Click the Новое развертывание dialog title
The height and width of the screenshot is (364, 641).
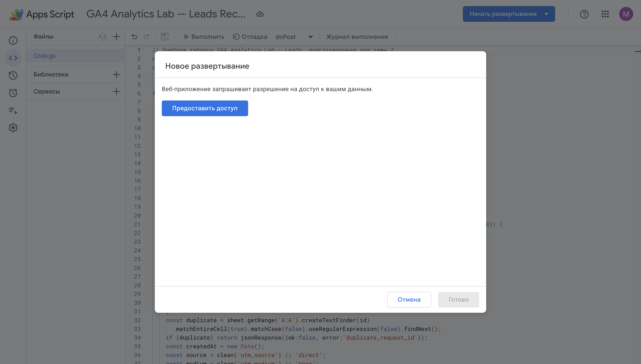pos(207,66)
